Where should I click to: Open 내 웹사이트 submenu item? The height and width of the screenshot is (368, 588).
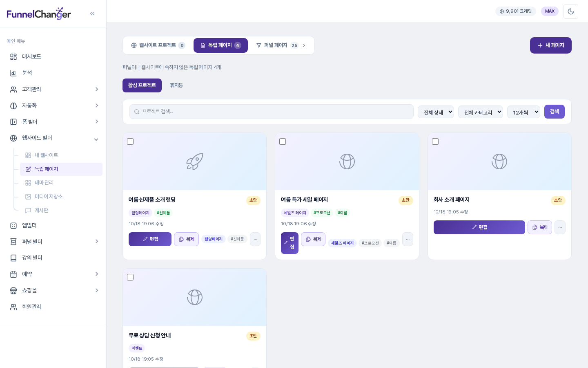tap(61, 155)
